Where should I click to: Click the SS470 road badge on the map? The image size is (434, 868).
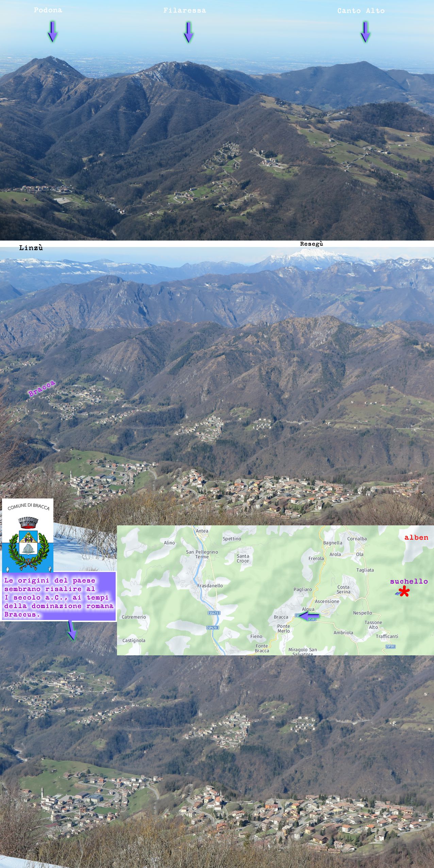[214, 613]
